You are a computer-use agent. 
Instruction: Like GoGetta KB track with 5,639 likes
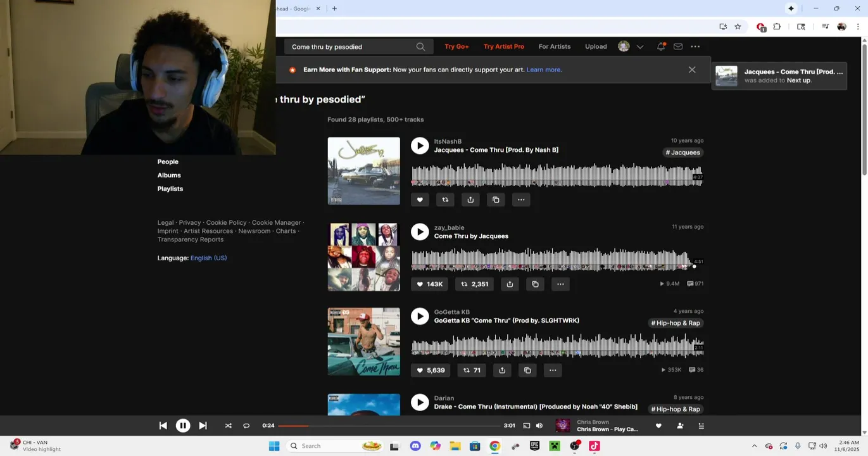click(431, 370)
